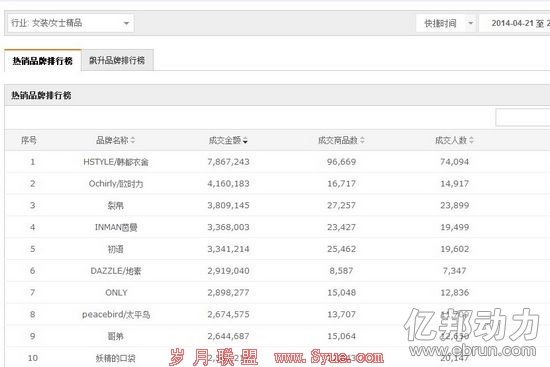Click amount value 2,919,040
Viewport: 550px width, 367px height.
[x=228, y=271]
